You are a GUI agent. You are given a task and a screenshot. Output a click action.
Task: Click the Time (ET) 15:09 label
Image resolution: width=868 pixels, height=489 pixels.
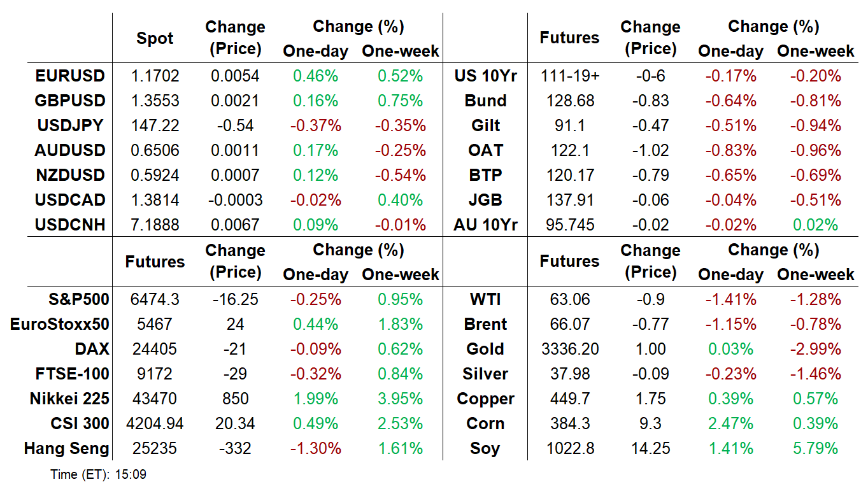pyautogui.click(x=99, y=475)
